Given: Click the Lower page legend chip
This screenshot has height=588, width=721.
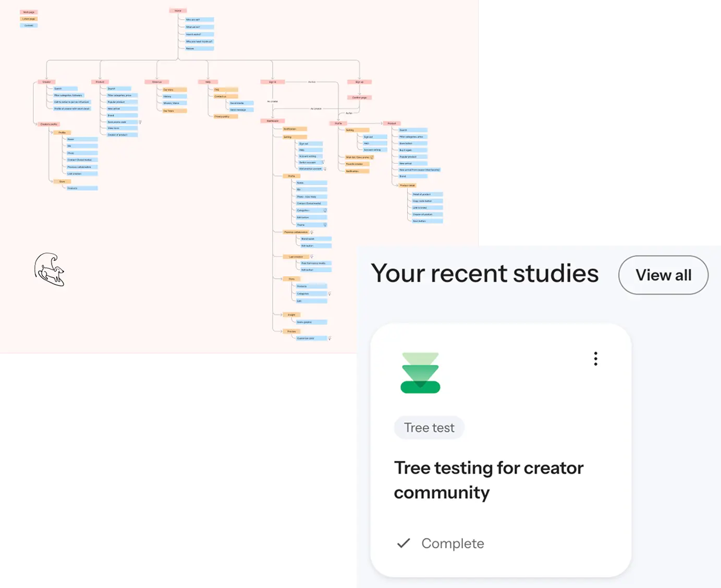Looking at the screenshot, I should (x=28, y=18).
